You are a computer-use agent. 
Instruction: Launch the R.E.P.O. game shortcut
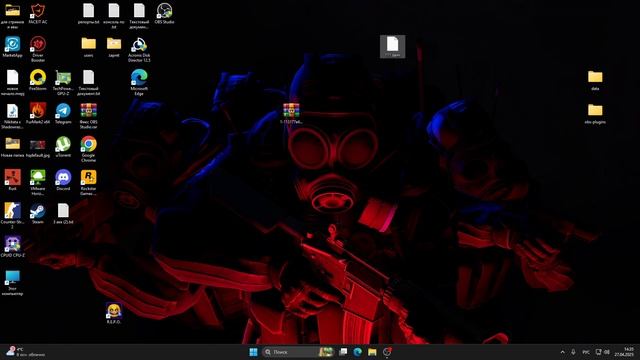[113, 313]
